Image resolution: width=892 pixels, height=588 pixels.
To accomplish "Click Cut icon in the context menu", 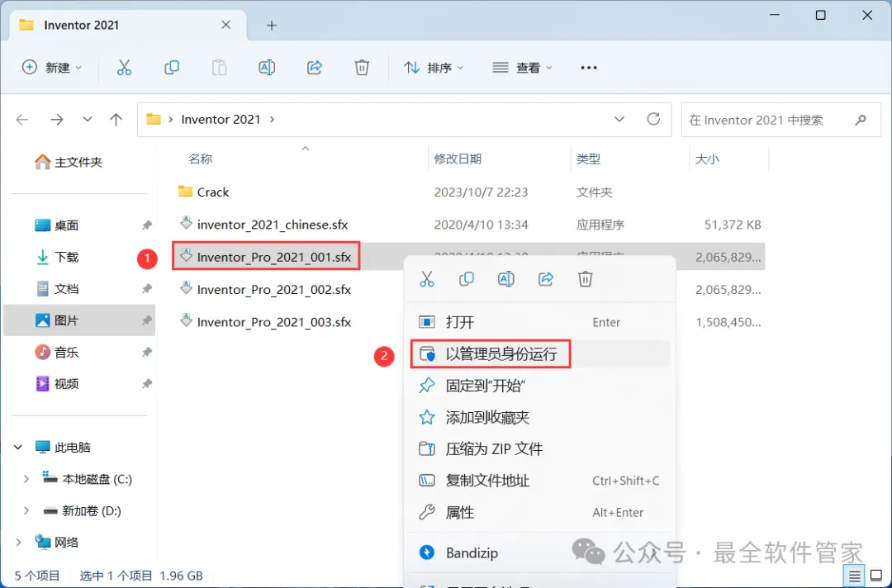I will pos(427,279).
